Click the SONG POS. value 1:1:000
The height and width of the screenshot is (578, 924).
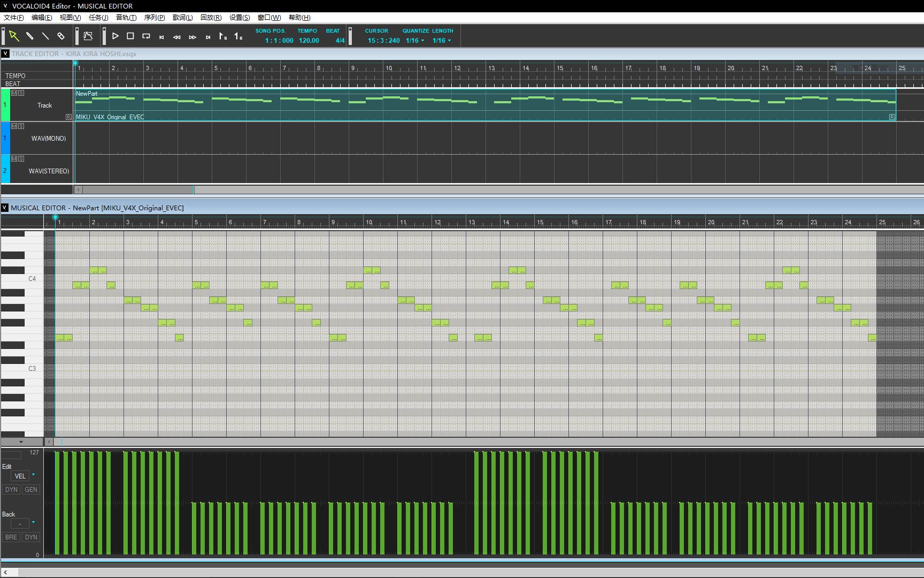[x=279, y=41]
